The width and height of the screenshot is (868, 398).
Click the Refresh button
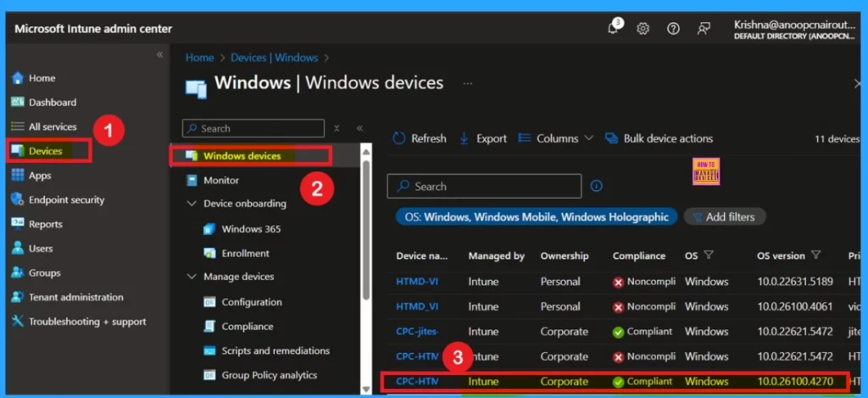(x=419, y=138)
